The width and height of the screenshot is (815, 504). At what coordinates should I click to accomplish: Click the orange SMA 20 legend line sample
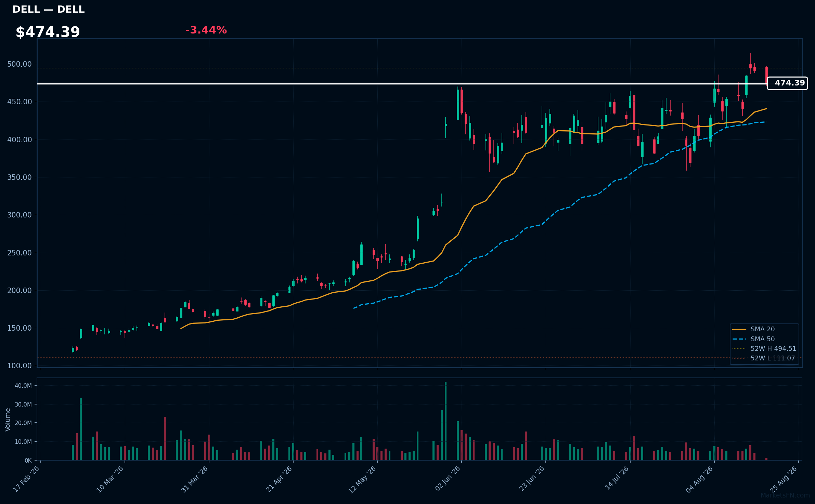(x=739, y=329)
